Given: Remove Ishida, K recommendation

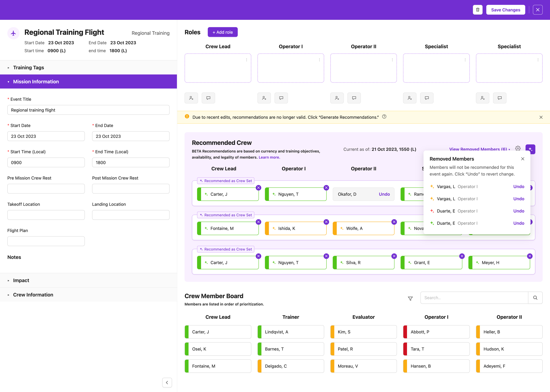Looking at the screenshot, I should 326,222.
